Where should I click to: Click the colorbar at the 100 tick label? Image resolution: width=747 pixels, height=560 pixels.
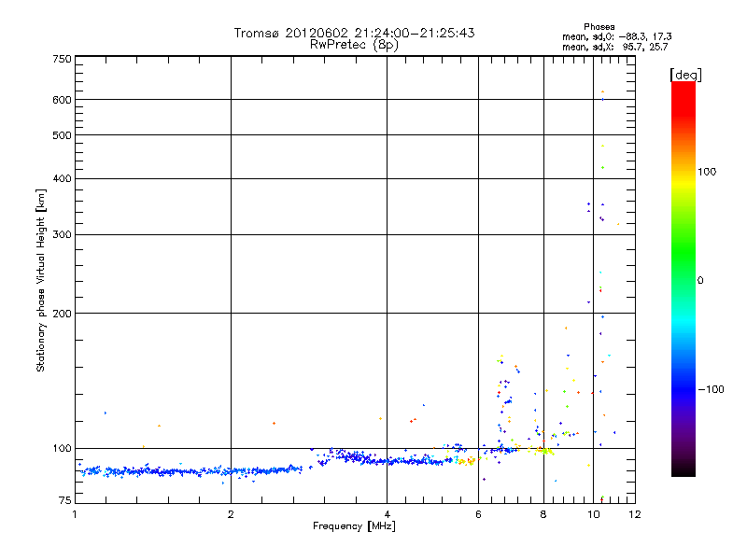tap(707, 172)
